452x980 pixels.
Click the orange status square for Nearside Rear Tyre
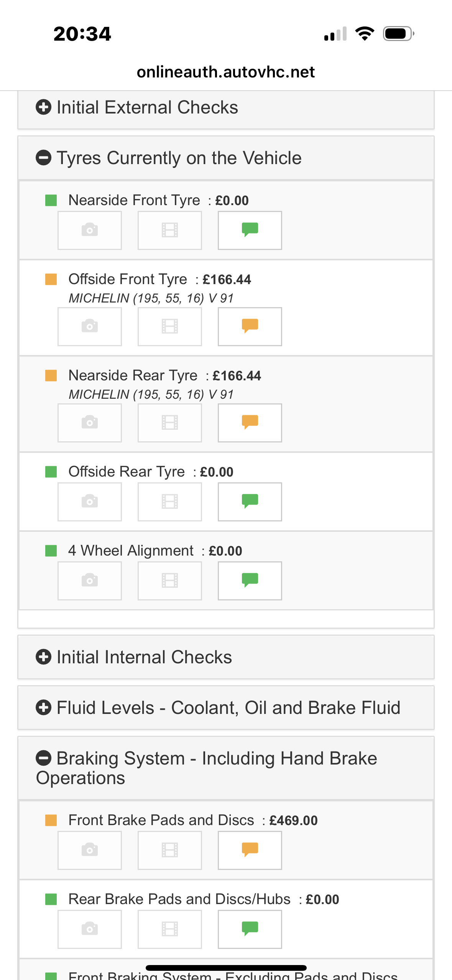51,376
